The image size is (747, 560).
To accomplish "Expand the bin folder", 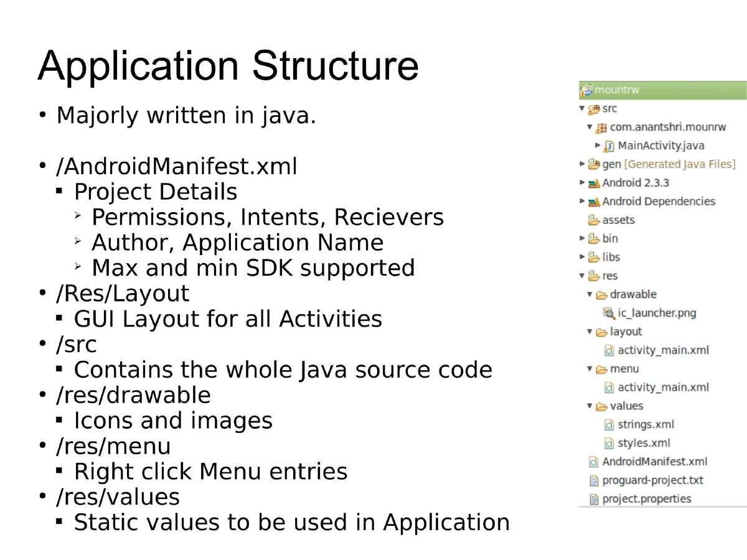I will (x=581, y=238).
